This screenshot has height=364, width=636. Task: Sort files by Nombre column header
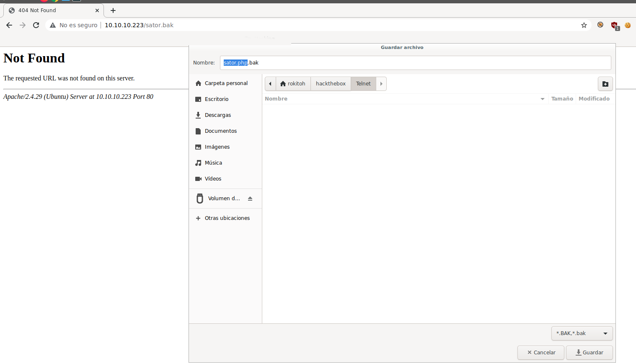coord(277,99)
